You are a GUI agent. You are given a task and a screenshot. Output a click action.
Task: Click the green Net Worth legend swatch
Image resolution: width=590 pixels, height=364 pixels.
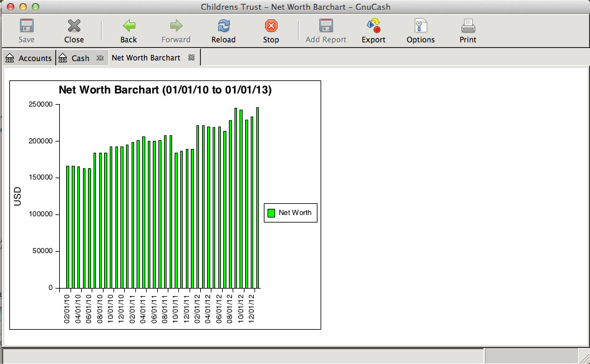point(271,213)
